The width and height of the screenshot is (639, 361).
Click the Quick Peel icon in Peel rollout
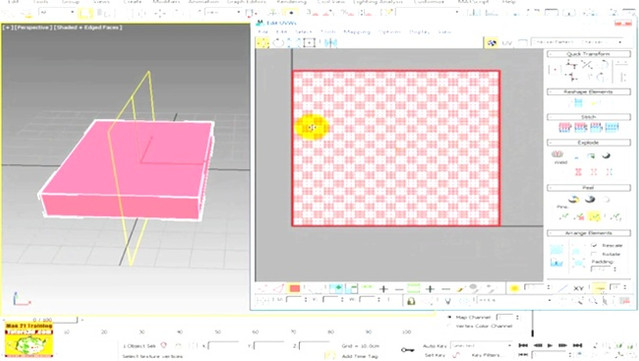point(574,199)
